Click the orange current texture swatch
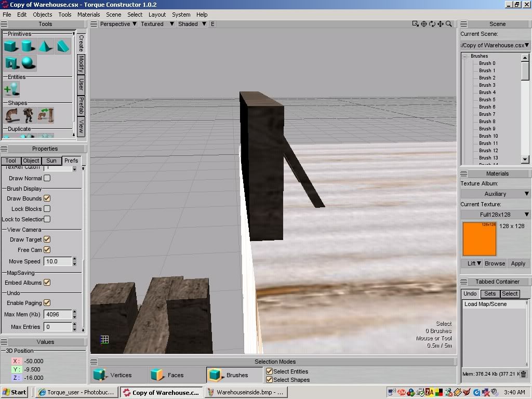Viewport: 532px width, 399px height. tap(479, 238)
